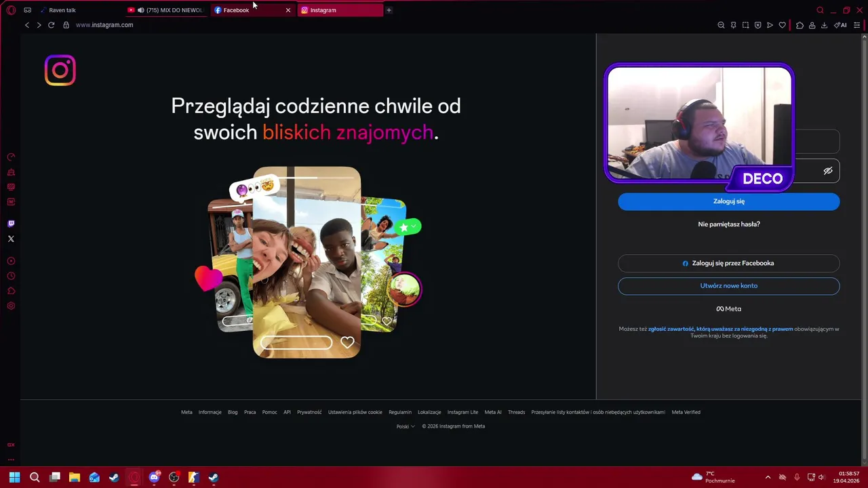Open Discord from the taskbar
The height and width of the screenshot is (488, 868).
(x=154, y=477)
